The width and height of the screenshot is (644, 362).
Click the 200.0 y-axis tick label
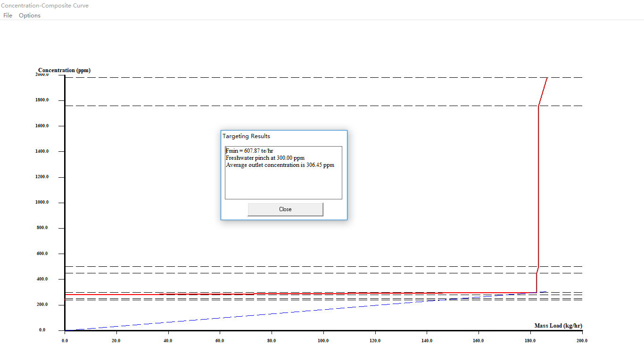[x=43, y=304]
